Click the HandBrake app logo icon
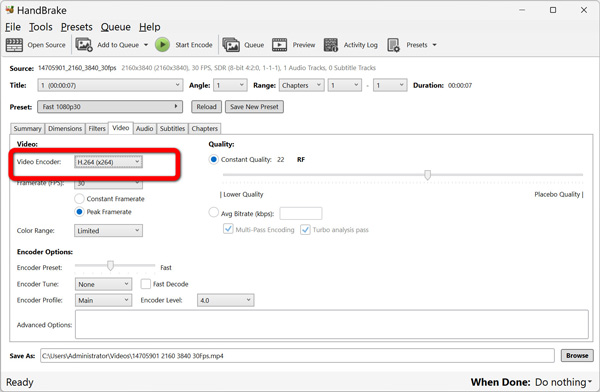 10,10
